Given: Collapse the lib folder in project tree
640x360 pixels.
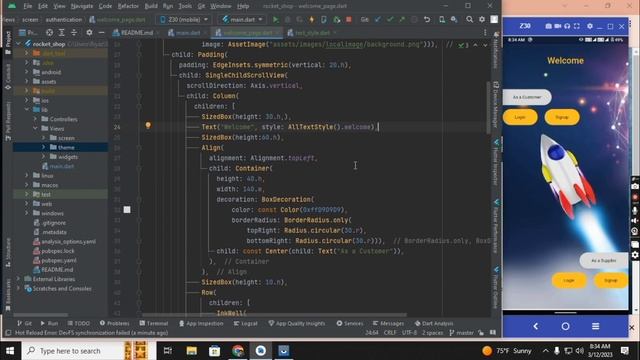Looking at the screenshot, I should pos(27,109).
